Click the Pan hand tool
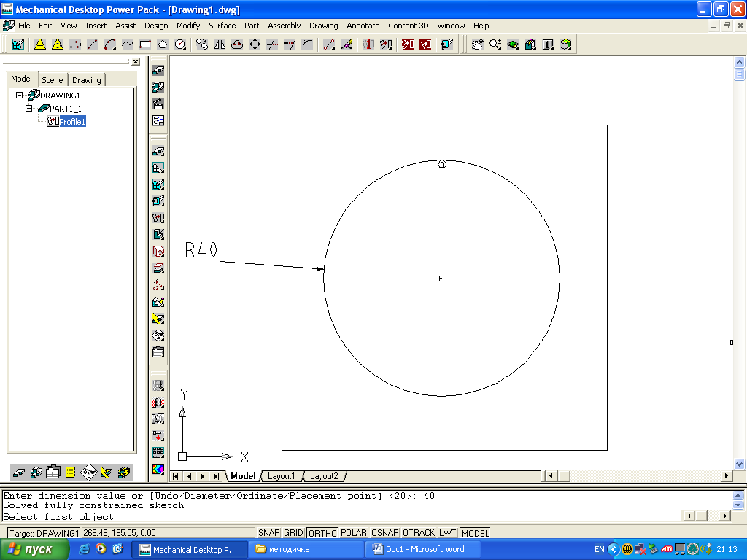This screenshot has height=560, width=747. tap(477, 44)
